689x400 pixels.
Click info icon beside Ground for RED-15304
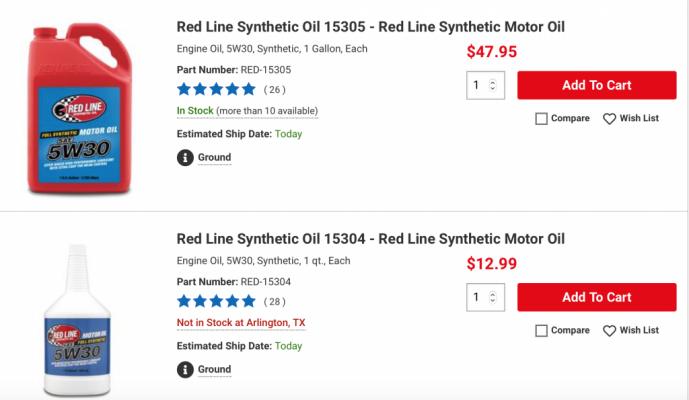pos(185,370)
